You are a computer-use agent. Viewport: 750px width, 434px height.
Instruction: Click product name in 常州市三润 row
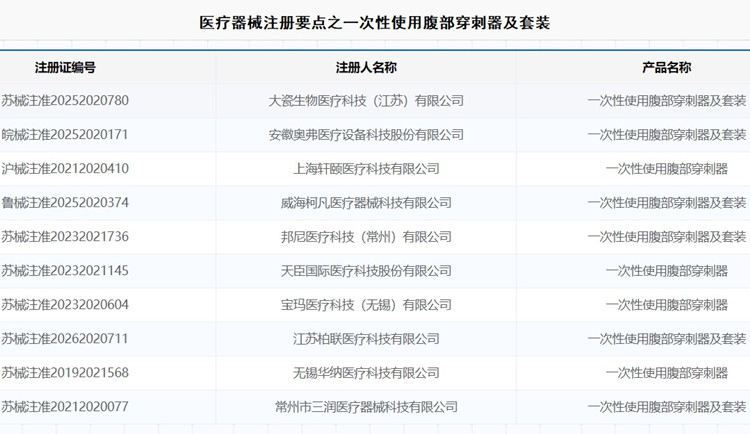click(x=667, y=406)
